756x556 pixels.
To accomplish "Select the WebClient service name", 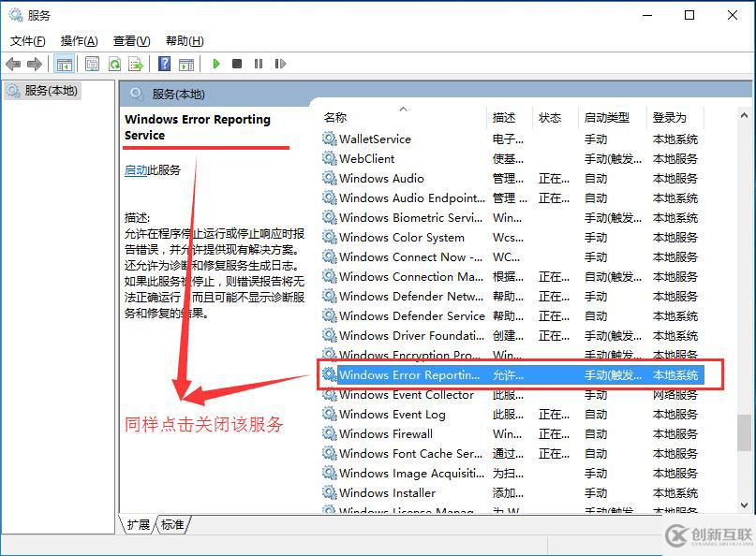I will point(366,158).
